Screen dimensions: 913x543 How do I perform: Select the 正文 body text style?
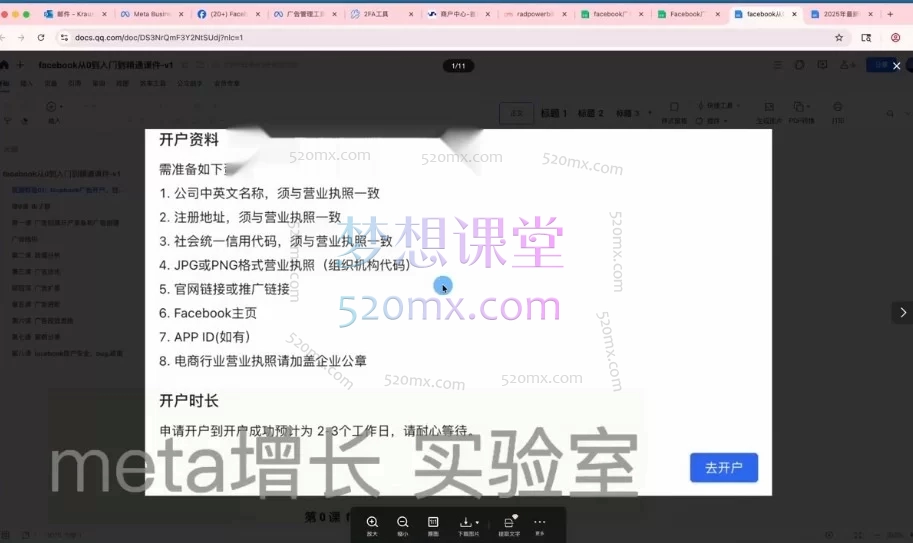click(516, 113)
